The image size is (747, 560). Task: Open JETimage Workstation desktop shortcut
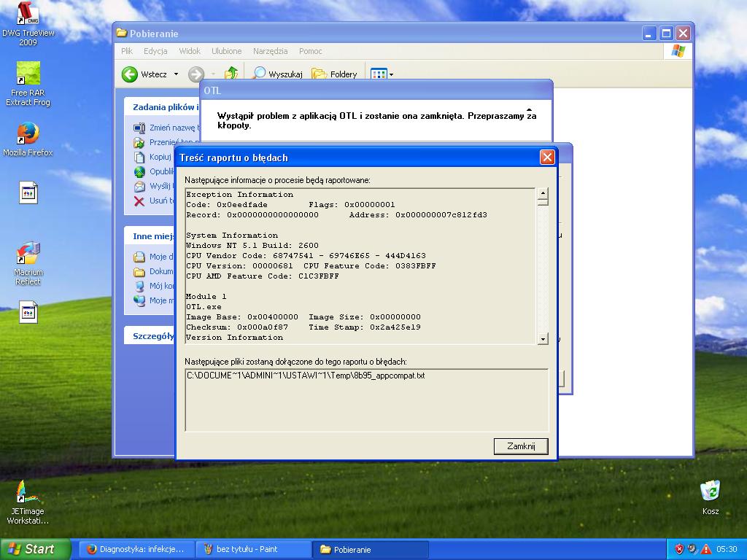[28, 502]
